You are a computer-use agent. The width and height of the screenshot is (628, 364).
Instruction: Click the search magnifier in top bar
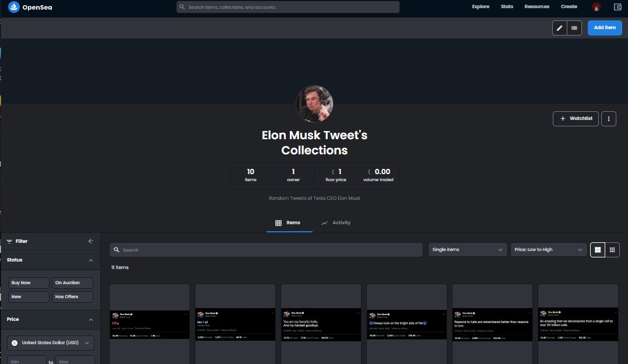(x=183, y=7)
